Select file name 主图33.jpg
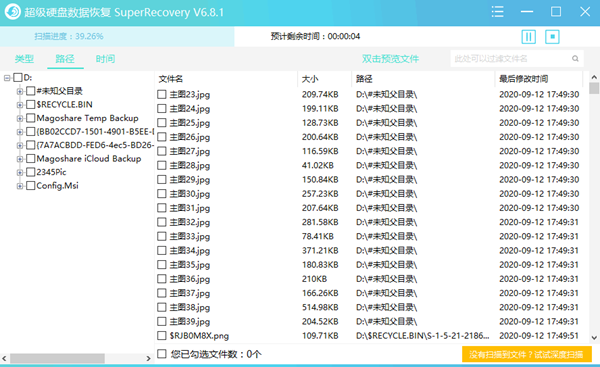600x367 pixels. (x=190, y=237)
